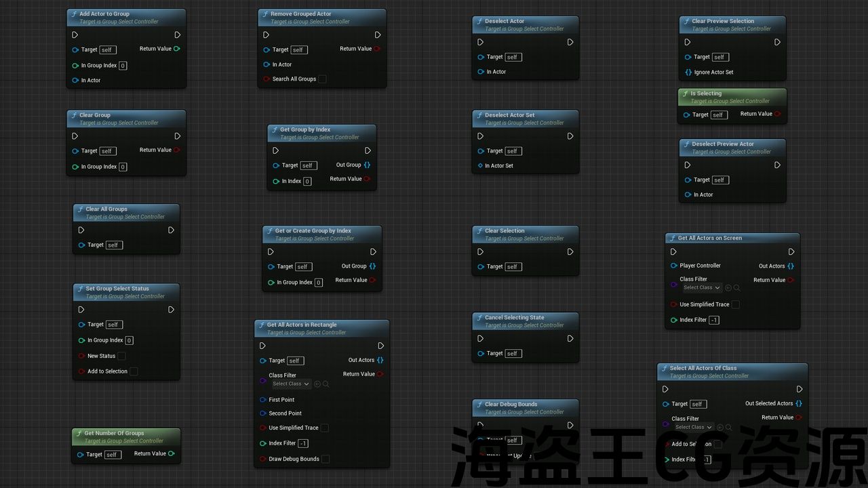This screenshot has height=488, width=868.
Task: Click Index Filter field on Get All Actors on Screen
Action: (714, 320)
